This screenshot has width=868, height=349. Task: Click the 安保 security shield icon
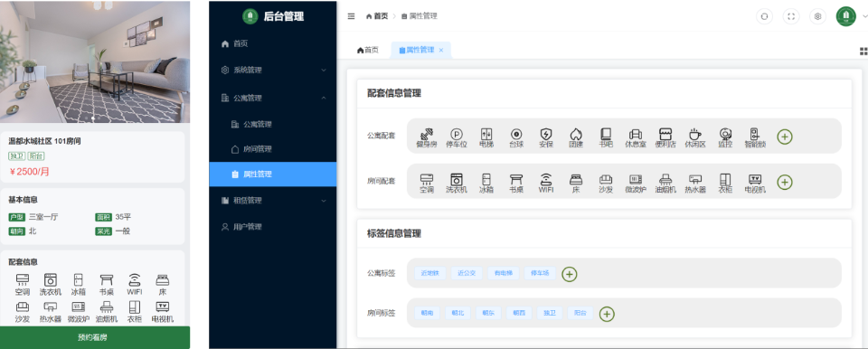[x=546, y=134]
